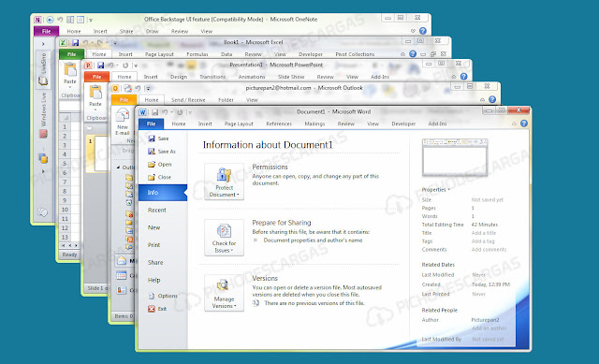Open PowerPoint's Animations tab
The width and height of the screenshot is (599, 364).
(252, 77)
